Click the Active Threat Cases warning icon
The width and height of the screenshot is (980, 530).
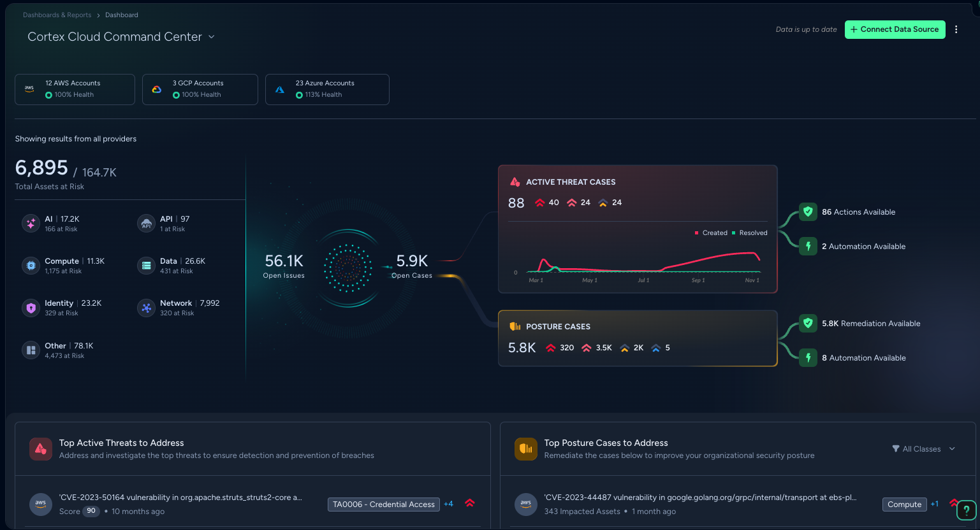pyautogui.click(x=515, y=182)
